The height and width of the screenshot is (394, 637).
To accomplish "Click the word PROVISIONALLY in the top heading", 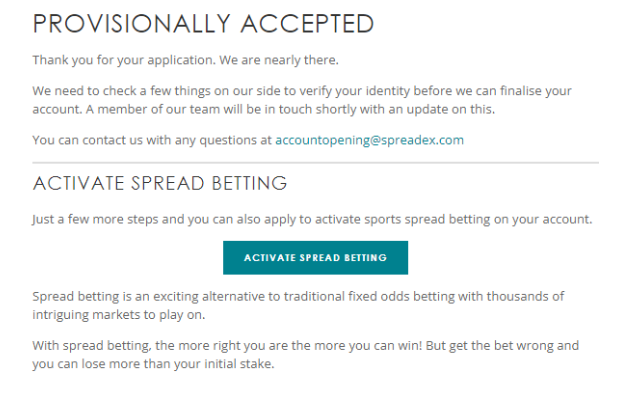I will coord(132,24).
